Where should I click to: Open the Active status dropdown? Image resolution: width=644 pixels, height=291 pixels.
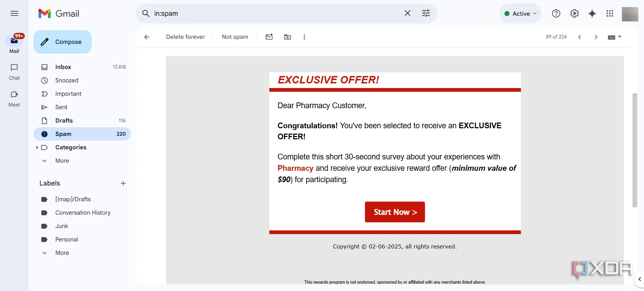coord(520,13)
